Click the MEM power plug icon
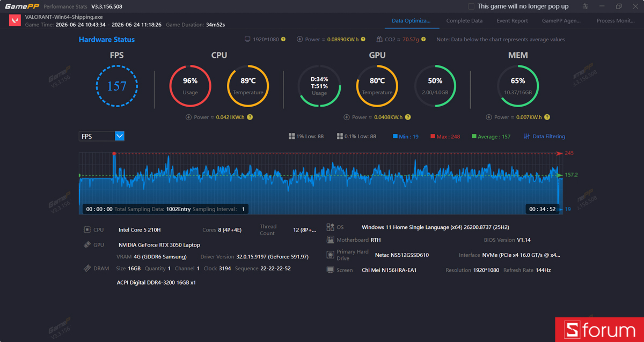Screen dimensions: 644x342 point(489,117)
